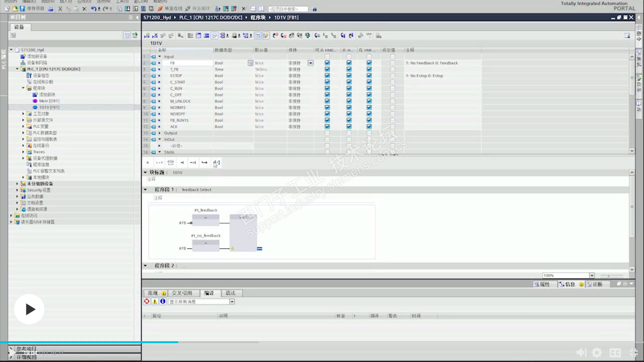
Task: Click the video volume speaker icon
Action: point(582,353)
